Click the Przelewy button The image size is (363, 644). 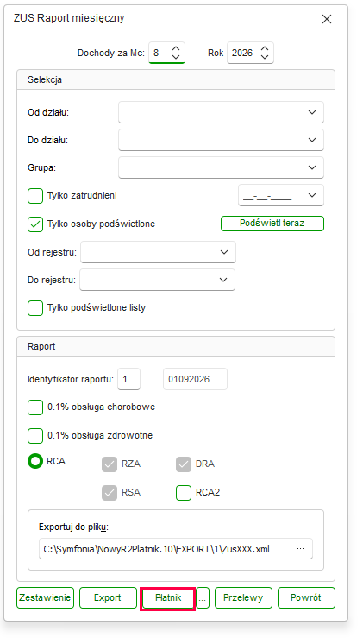pos(244,597)
